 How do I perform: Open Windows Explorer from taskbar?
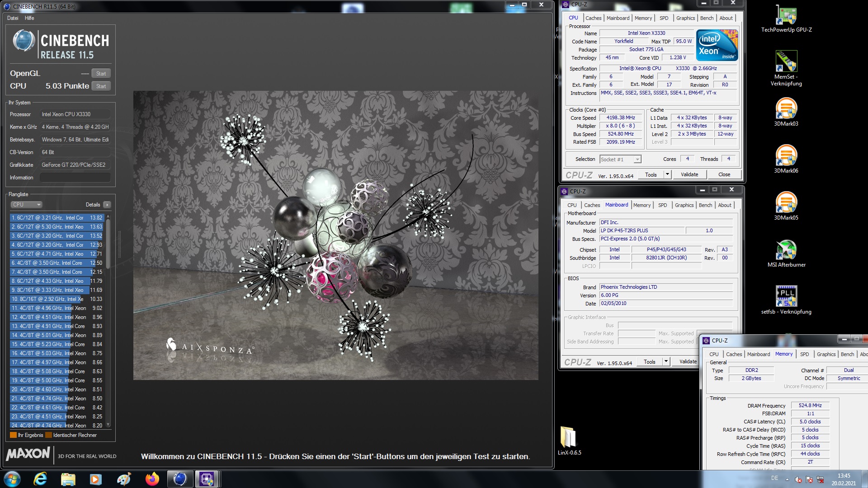point(68,479)
